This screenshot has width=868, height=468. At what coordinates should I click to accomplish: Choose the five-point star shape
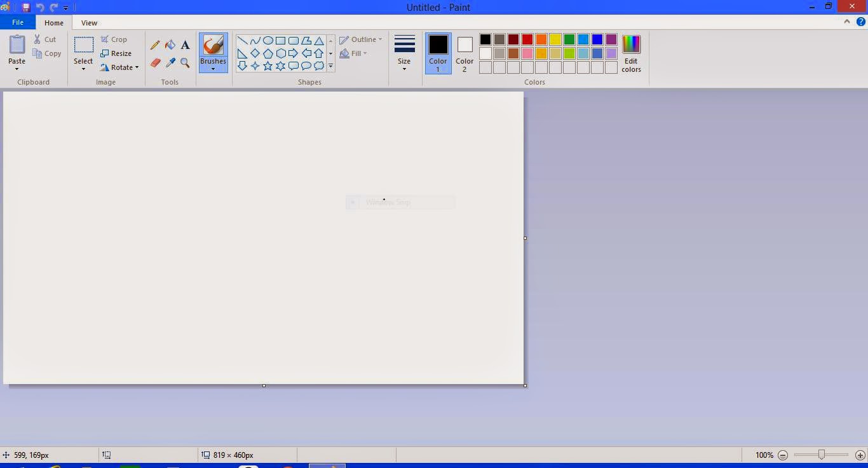coord(268,66)
